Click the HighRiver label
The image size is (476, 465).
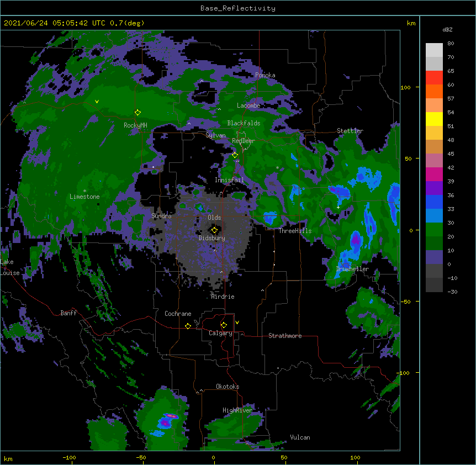point(237,410)
